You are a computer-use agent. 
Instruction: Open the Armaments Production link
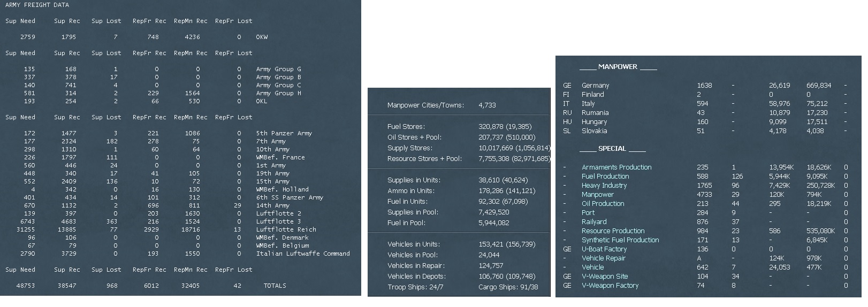click(x=616, y=167)
